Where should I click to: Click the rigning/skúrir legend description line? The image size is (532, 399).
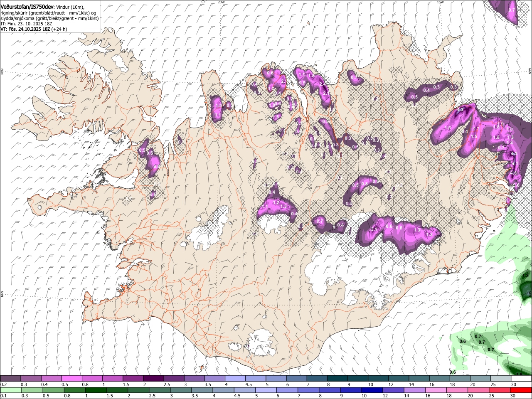49,13
